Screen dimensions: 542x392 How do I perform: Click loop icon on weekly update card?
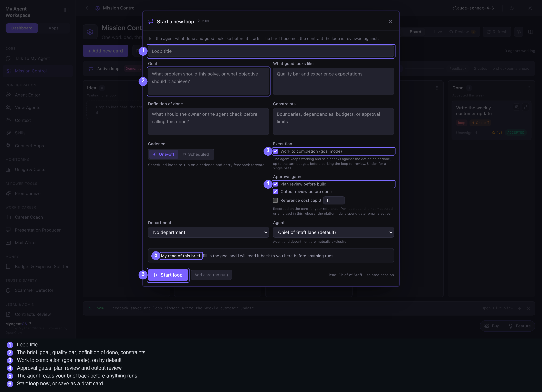click(x=526, y=107)
